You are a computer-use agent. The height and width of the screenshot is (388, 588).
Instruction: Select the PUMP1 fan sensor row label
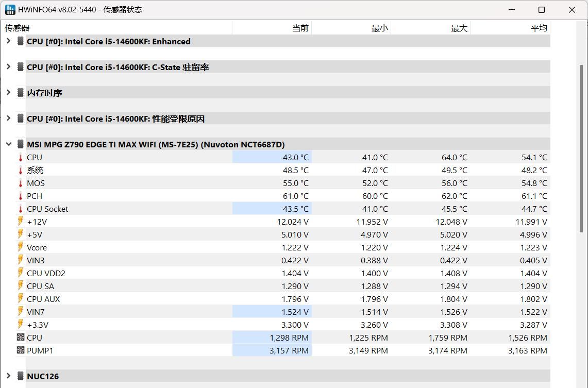click(40, 350)
